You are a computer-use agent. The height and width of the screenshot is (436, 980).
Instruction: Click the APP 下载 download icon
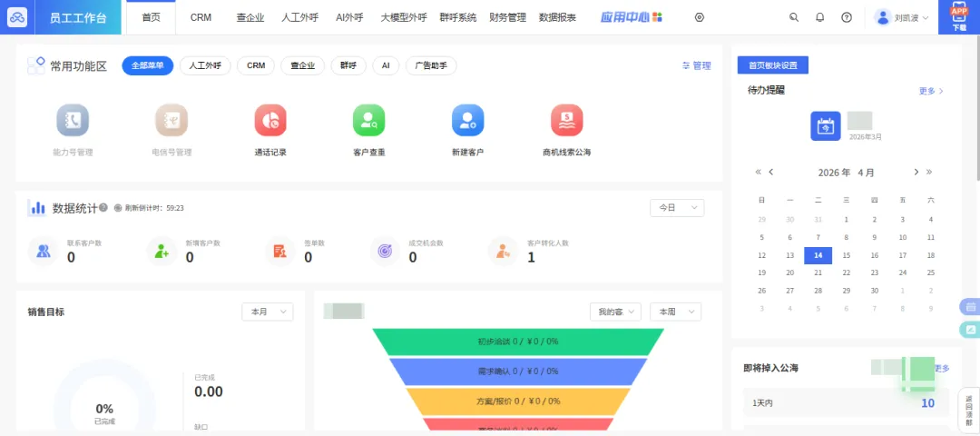[959, 17]
